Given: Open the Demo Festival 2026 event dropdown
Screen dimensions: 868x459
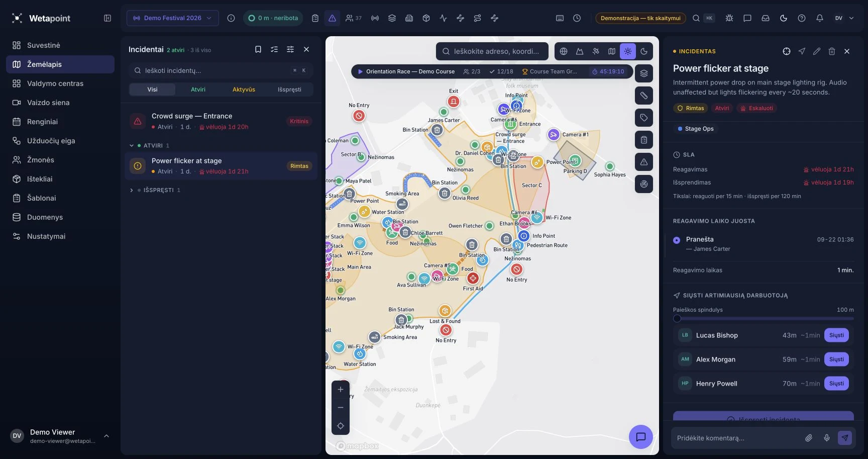Looking at the screenshot, I should pyautogui.click(x=172, y=18).
